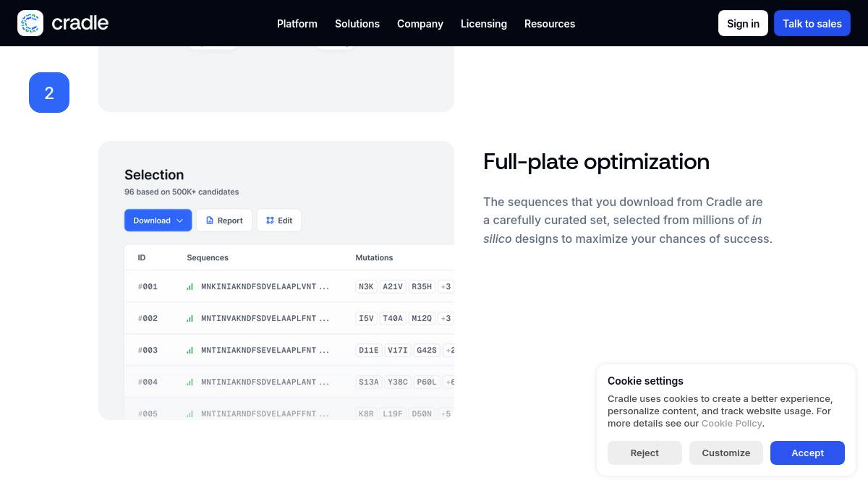Screen dimensions: 868x488
Task: Click the green bar icon in row #004
Action: [190, 382]
